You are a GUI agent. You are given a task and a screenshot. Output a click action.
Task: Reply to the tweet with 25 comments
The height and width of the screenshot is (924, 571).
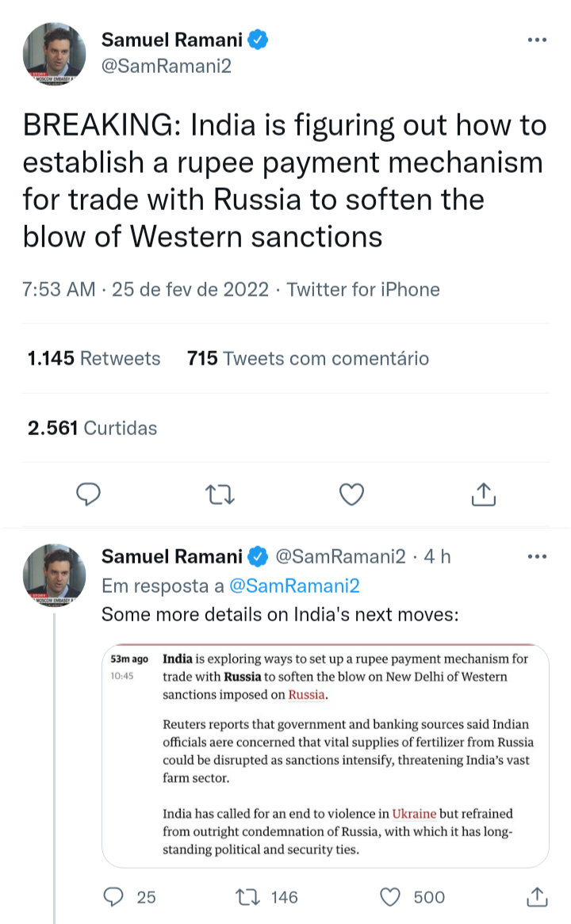(x=116, y=896)
